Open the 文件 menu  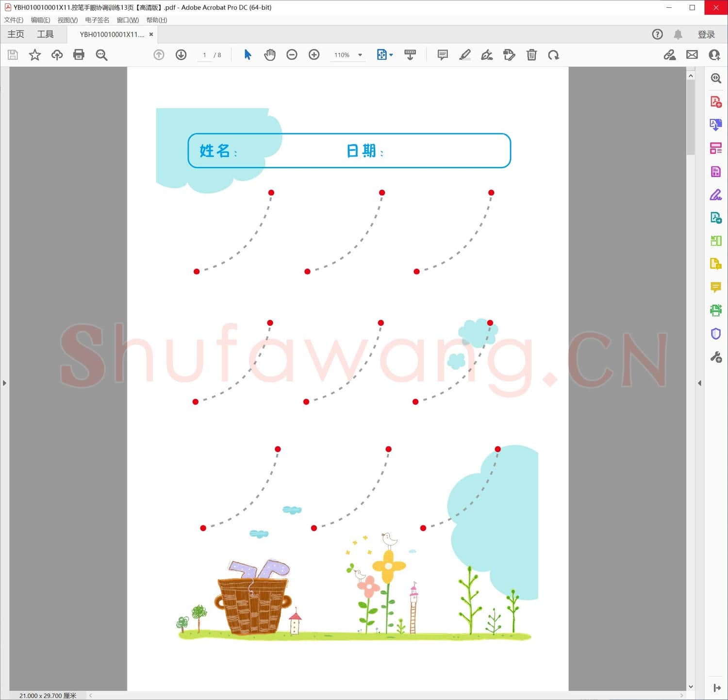14,20
